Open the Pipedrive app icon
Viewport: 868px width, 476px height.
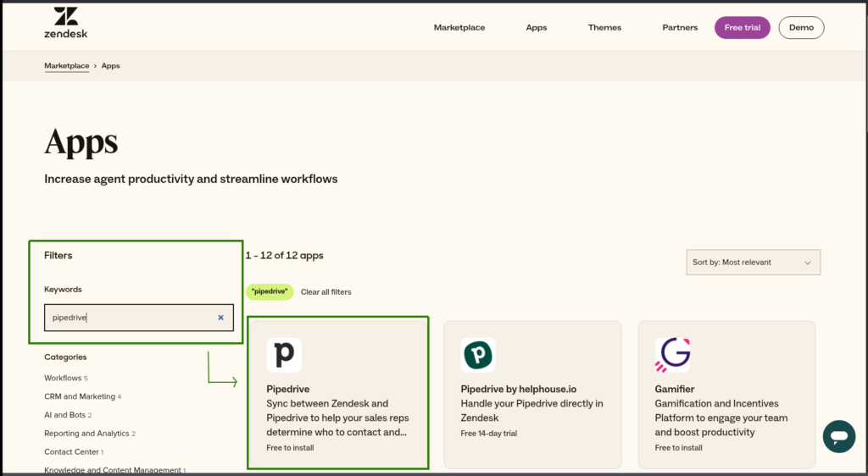pyautogui.click(x=284, y=355)
